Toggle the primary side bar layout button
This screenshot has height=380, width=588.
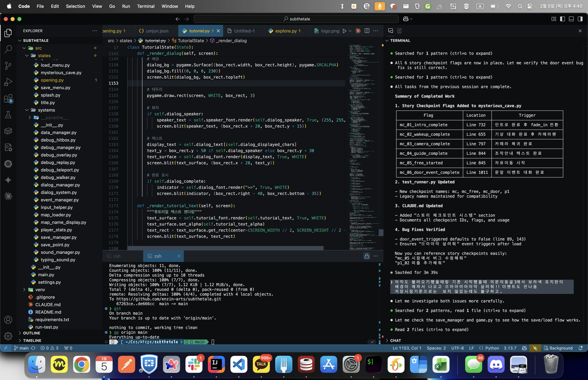(x=562, y=19)
